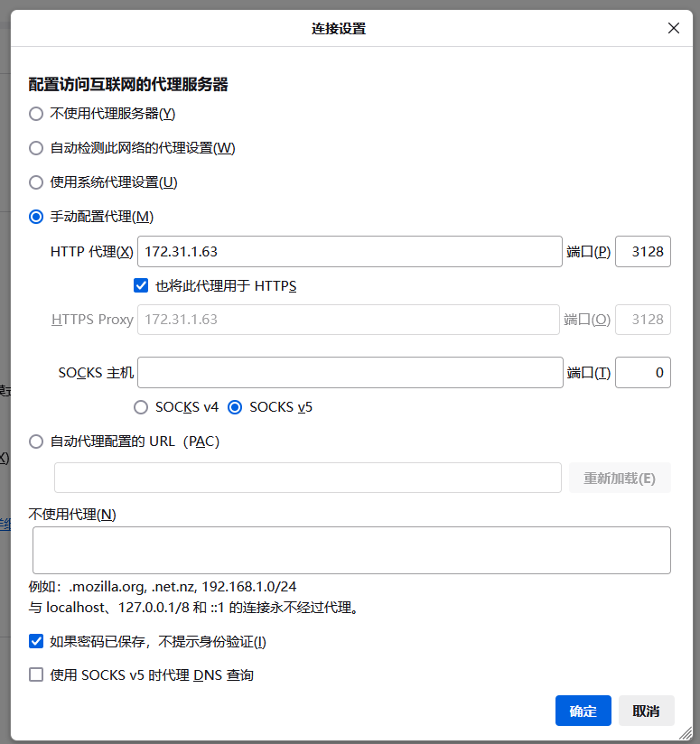The image size is (700, 744).
Task: Select 不使用代理服务器 radio option
Action: click(36, 114)
